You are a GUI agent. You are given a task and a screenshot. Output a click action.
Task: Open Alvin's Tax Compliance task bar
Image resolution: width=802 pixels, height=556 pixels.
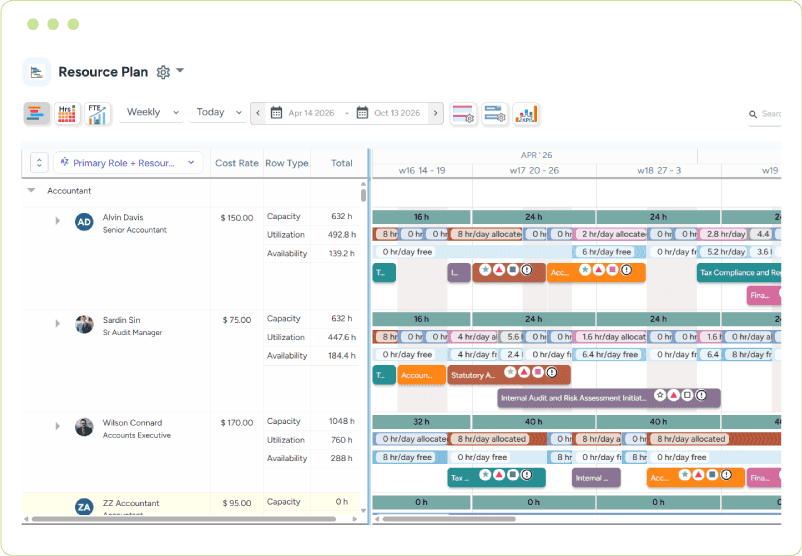739,273
